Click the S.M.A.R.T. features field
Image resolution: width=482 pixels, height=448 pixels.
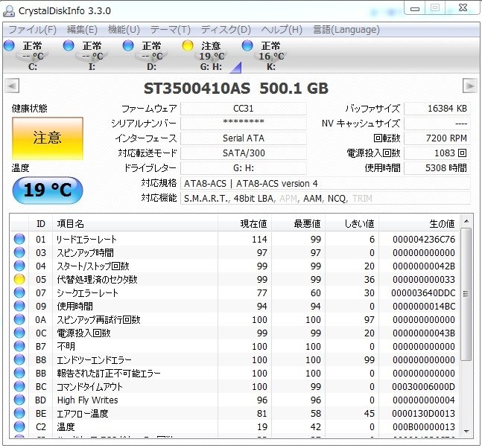click(x=326, y=199)
